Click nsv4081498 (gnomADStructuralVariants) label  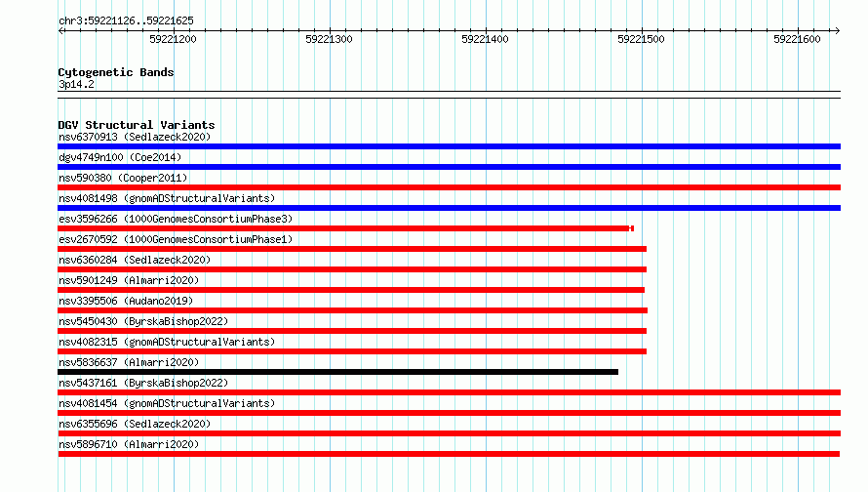[167, 198]
